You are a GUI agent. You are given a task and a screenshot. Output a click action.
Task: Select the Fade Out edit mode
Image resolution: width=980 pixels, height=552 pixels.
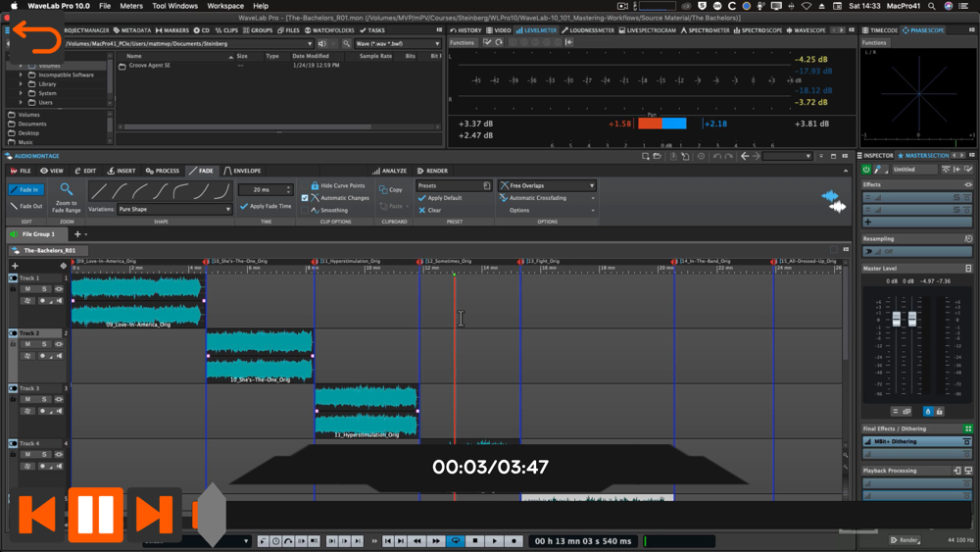(26, 206)
